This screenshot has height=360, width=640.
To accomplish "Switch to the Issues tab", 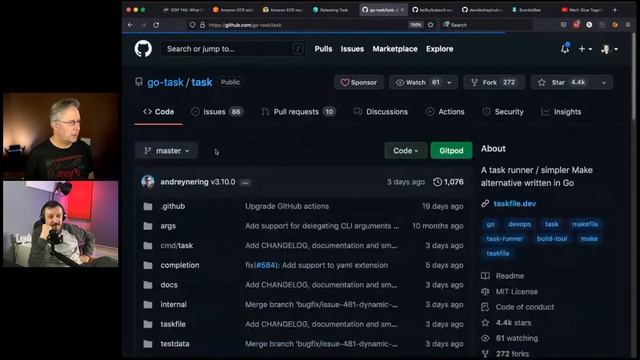I will click(x=217, y=111).
